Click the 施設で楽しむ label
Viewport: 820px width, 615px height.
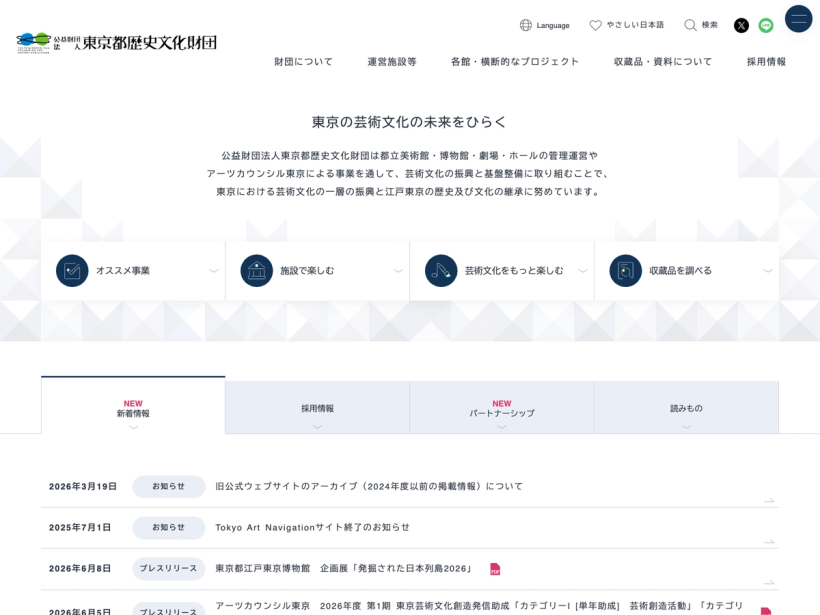[307, 270]
